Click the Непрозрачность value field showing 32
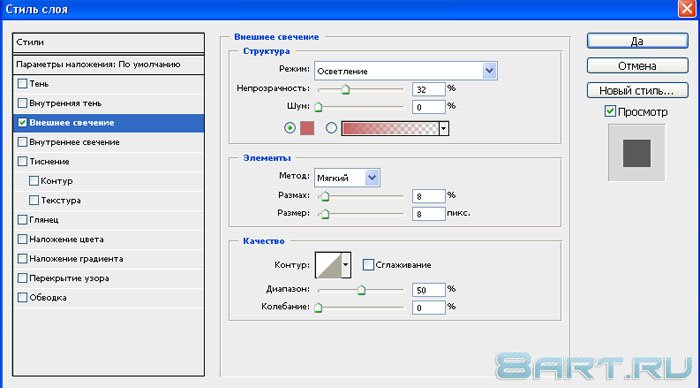This screenshot has height=388, width=700. point(429,89)
